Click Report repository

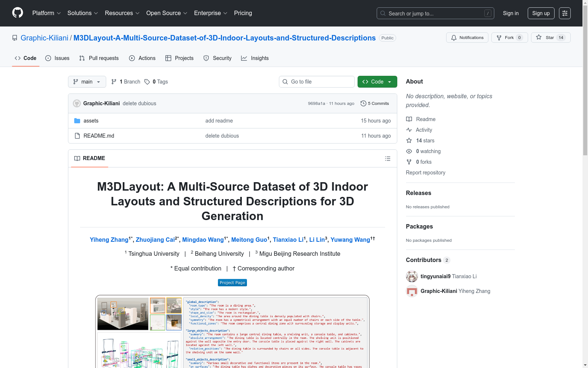(426, 173)
